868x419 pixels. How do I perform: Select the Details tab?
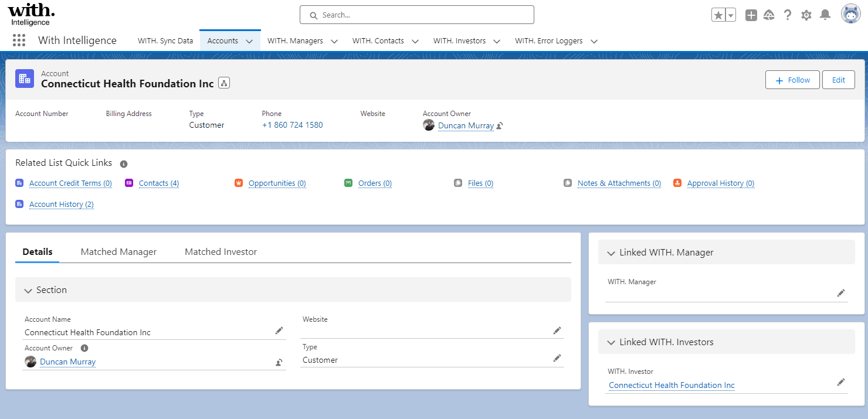38,252
